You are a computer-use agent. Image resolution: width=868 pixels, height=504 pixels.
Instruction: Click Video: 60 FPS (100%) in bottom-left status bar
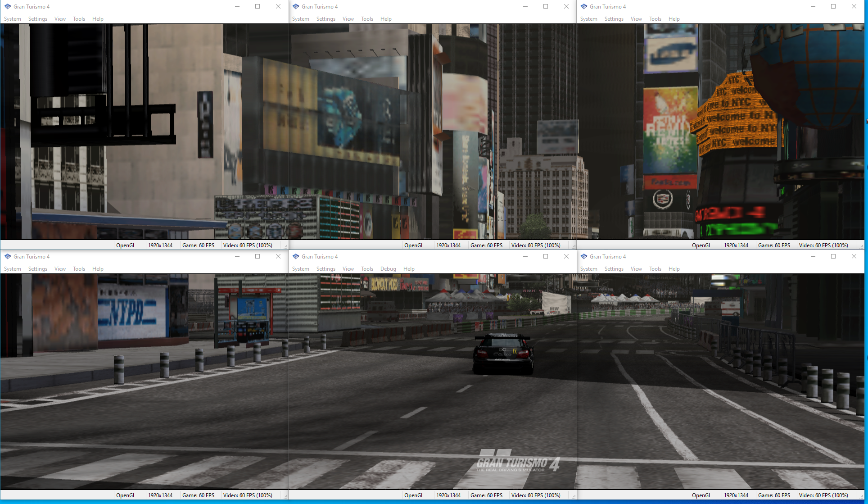click(248, 495)
